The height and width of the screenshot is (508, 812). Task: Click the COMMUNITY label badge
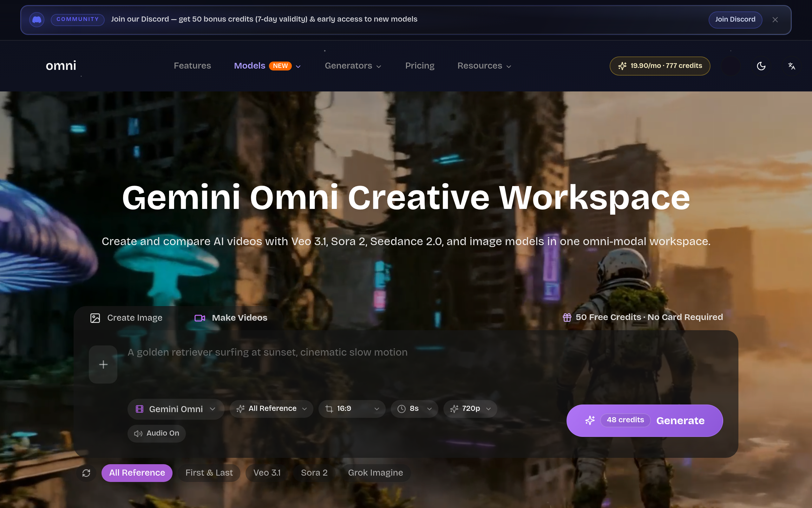click(77, 19)
